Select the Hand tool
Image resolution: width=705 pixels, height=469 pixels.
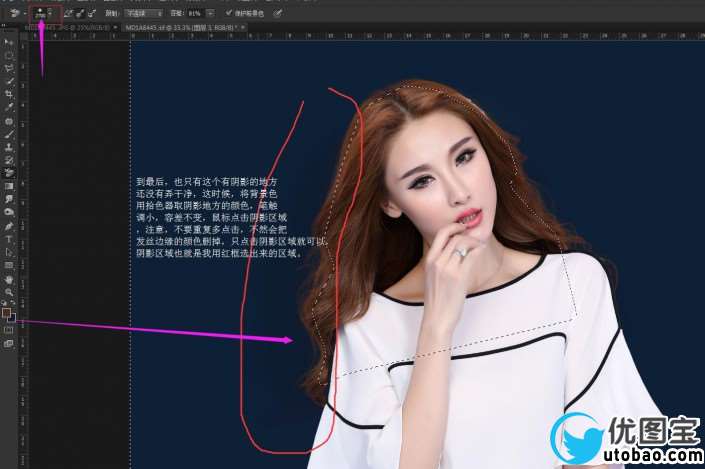pyautogui.click(x=9, y=279)
